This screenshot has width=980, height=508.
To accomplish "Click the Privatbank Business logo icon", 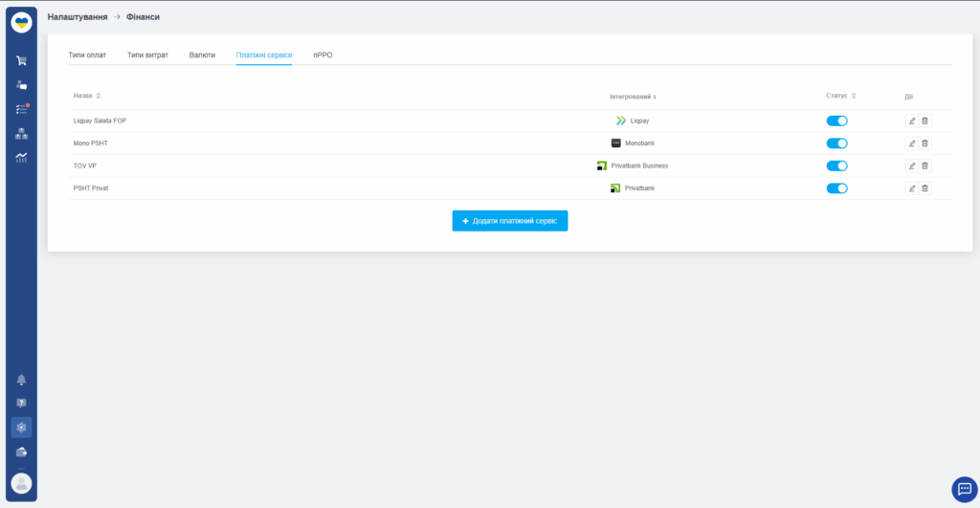I will [602, 166].
